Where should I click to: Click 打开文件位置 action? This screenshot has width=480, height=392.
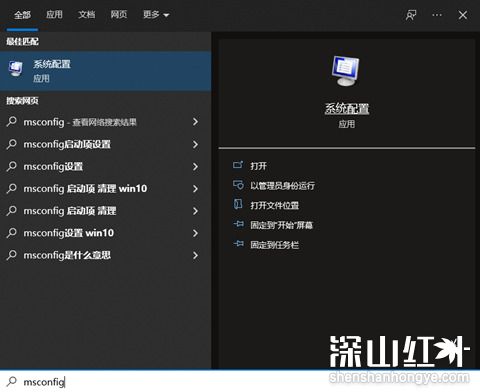point(274,205)
